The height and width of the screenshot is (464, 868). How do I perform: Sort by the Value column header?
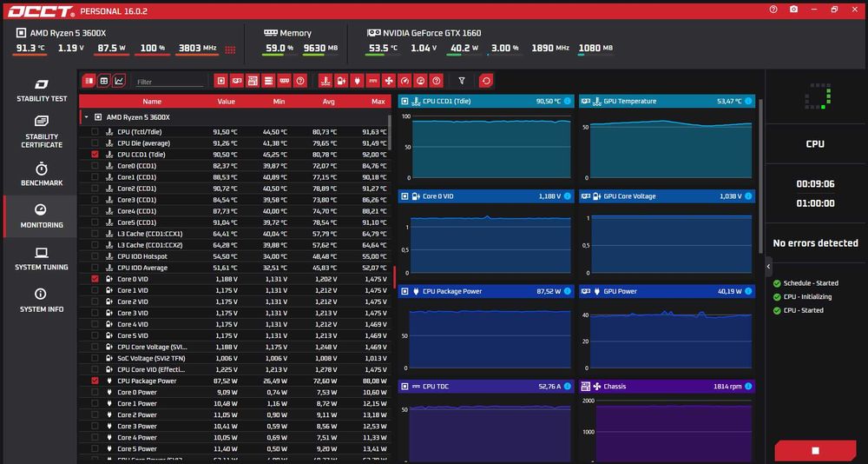(x=226, y=102)
